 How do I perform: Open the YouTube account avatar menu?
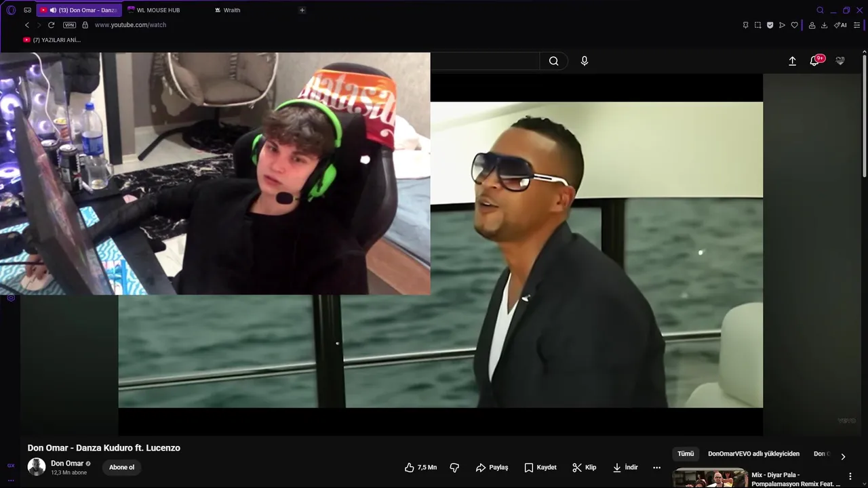tap(840, 61)
